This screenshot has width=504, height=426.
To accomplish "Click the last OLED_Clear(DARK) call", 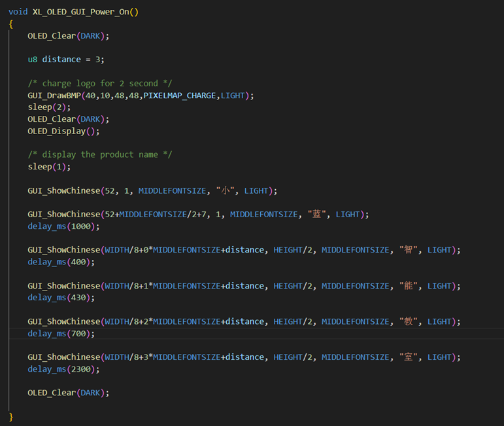I will (69, 393).
